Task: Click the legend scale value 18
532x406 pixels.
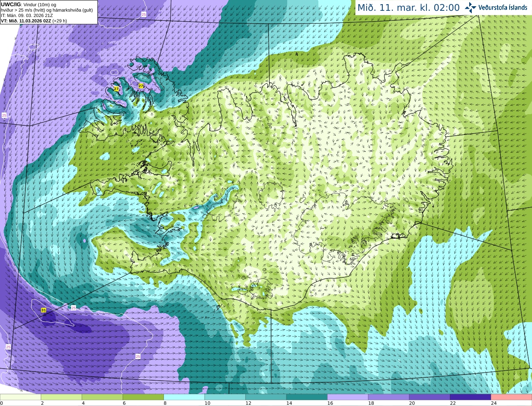Action: 371,403
